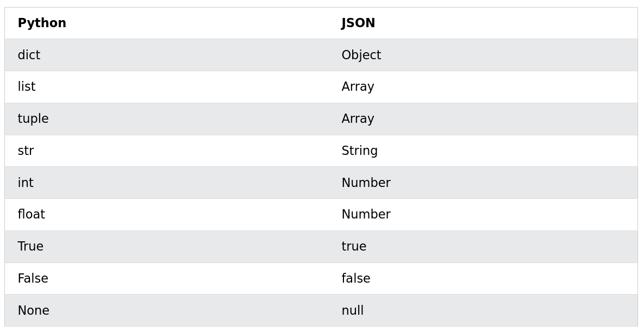Click the Array cell beside tuple

[x=358, y=119]
